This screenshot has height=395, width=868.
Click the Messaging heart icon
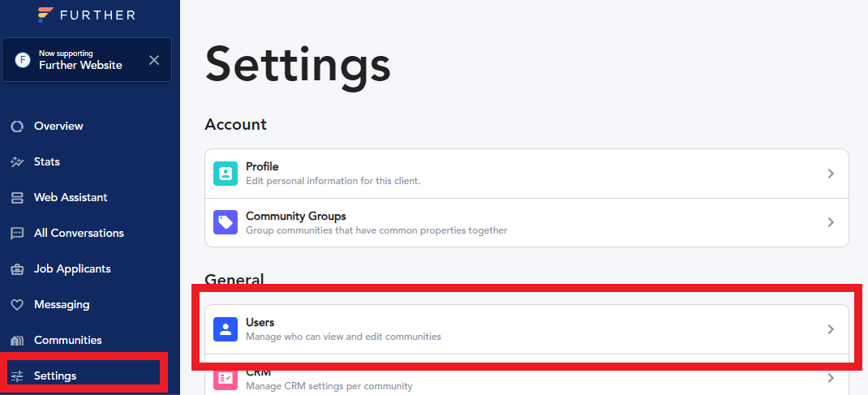[x=16, y=305]
